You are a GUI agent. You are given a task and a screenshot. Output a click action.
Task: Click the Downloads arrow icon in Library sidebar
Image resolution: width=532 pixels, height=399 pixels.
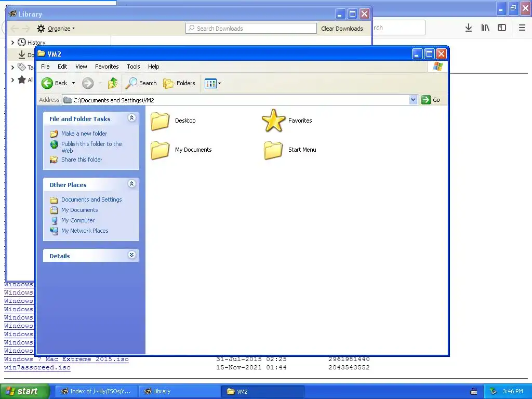(x=22, y=55)
